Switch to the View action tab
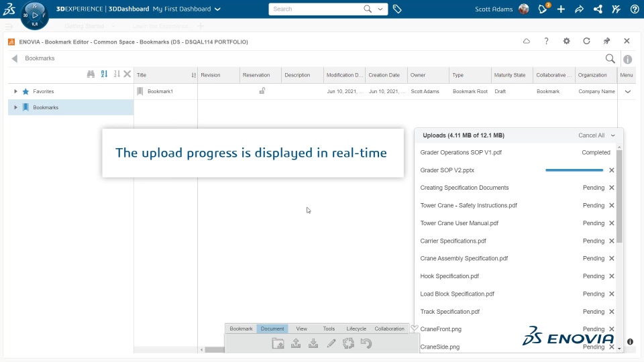 [301, 328]
